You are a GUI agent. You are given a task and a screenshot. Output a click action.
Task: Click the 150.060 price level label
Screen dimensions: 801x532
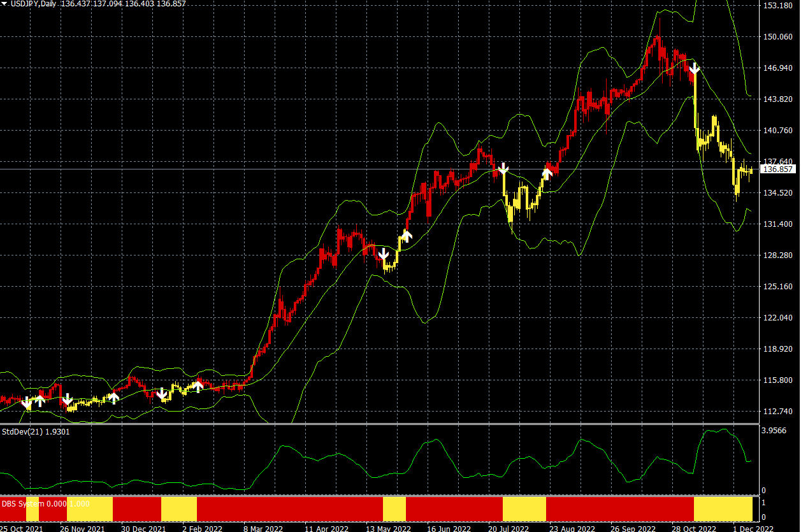tap(778, 37)
